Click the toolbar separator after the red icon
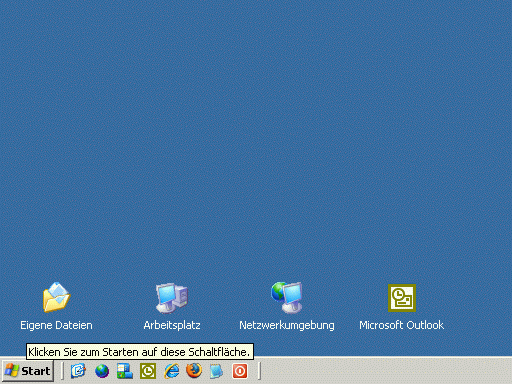This screenshot has width=512, height=384. click(x=259, y=371)
